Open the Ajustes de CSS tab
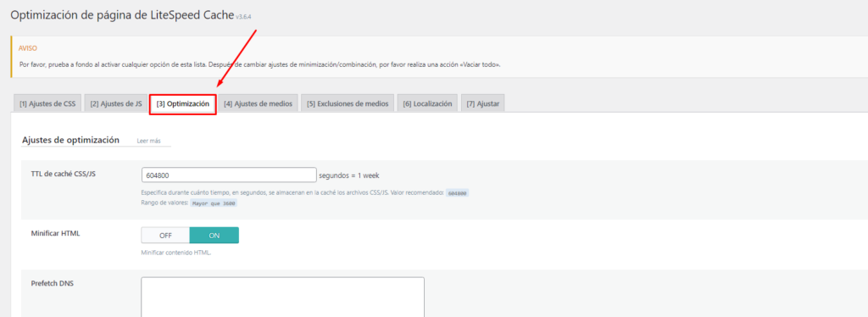 coord(47,103)
